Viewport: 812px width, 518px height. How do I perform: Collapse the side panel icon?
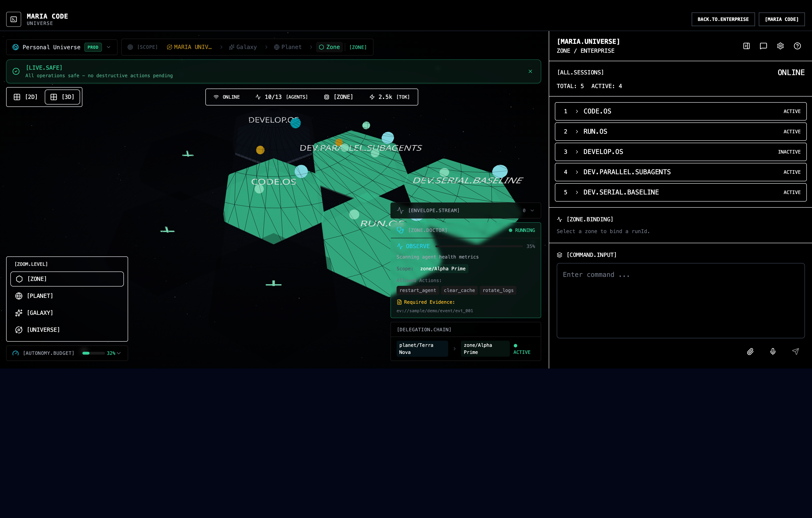(746, 46)
